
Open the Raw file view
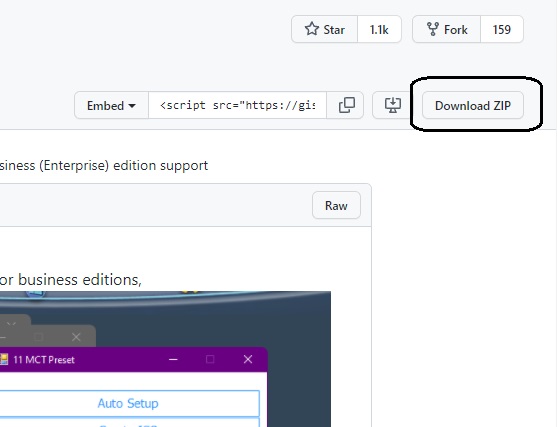coord(336,206)
